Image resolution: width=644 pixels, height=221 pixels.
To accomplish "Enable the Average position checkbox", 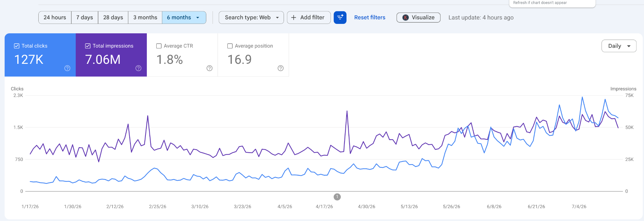I will point(230,46).
